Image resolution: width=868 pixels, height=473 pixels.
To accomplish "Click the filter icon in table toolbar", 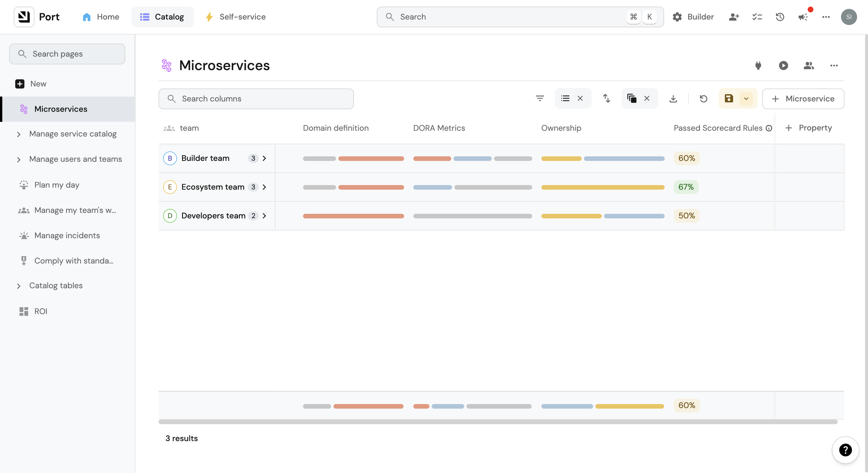I will point(540,99).
